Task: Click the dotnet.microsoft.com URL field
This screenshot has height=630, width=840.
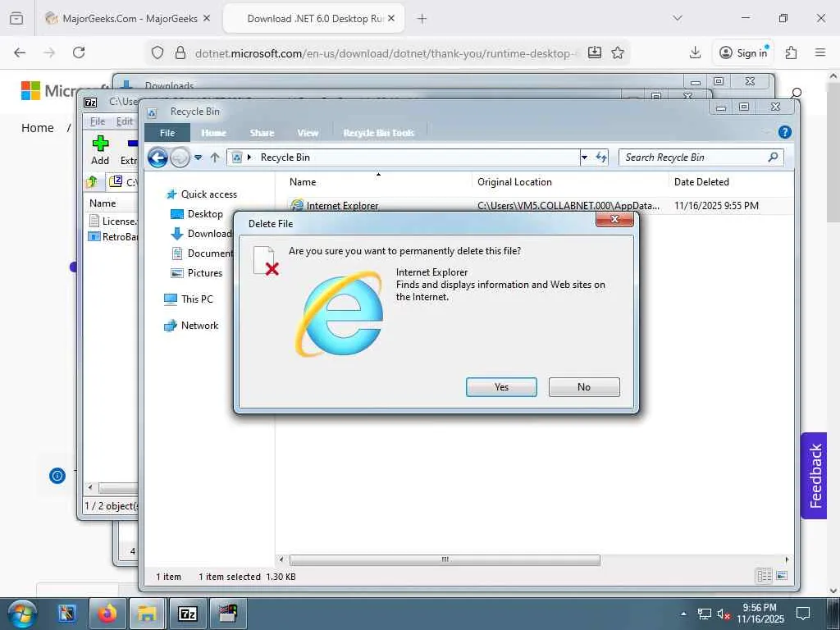Action: [x=387, y=53]
